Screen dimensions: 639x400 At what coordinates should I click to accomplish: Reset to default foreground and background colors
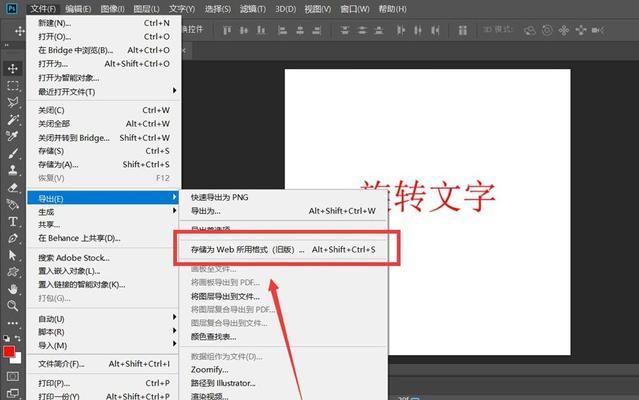tap(7, 338)
